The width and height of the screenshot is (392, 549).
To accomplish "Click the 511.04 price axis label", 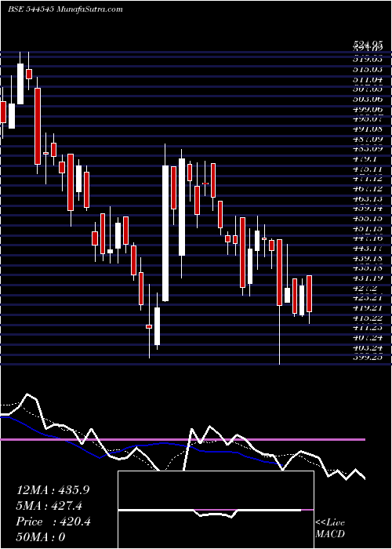I will tap(367, 80).
